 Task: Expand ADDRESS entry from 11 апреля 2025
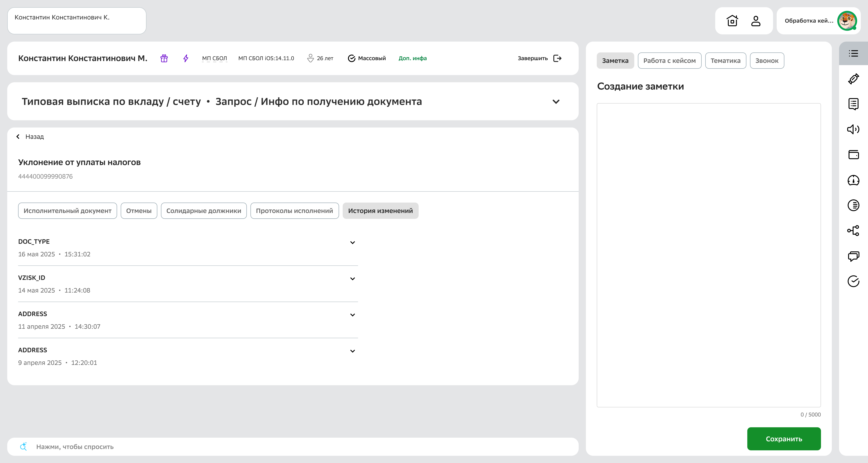coord(352,315)
